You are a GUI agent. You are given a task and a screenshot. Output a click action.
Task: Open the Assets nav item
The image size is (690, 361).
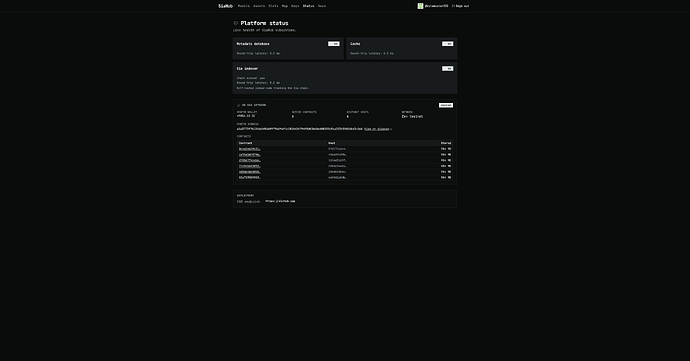[x=259, y=6]
